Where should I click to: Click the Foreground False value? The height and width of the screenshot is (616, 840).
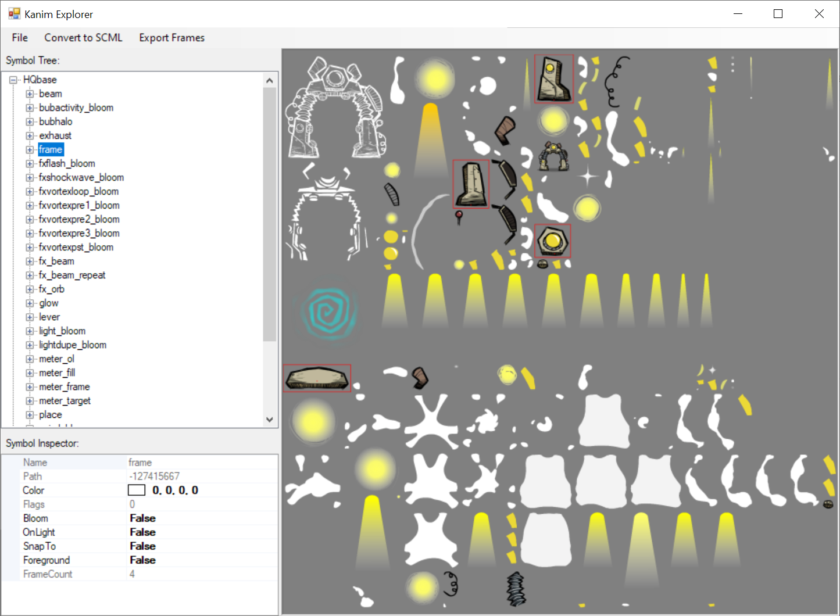(143, 560)
